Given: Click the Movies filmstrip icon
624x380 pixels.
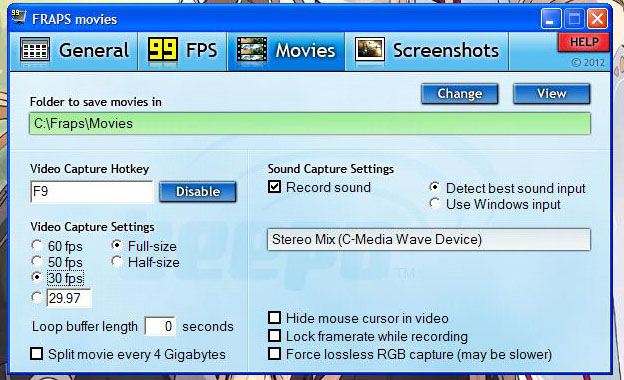Looking at the screenshot, I should pyautogui.click(x=252, y=50).
